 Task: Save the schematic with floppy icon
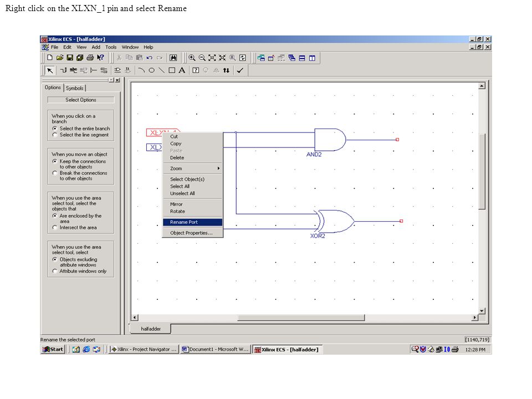pos(70,58)
